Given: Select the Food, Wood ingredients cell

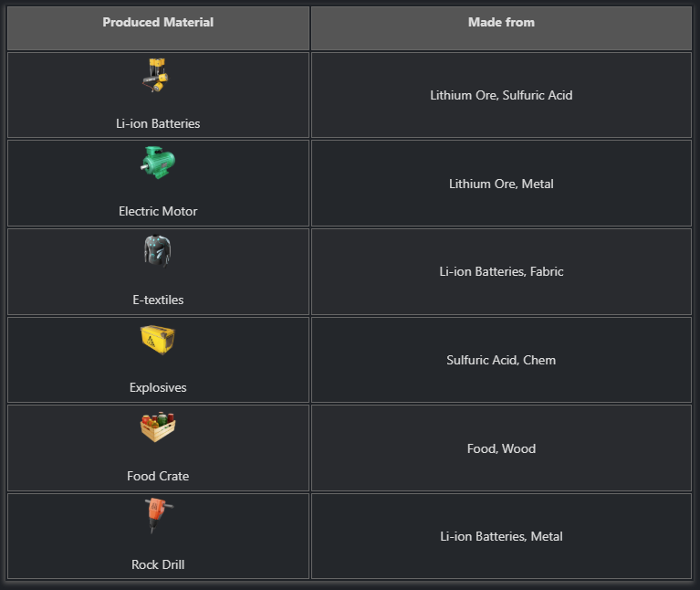Looking at the screenshot, I should pos(501,448).
